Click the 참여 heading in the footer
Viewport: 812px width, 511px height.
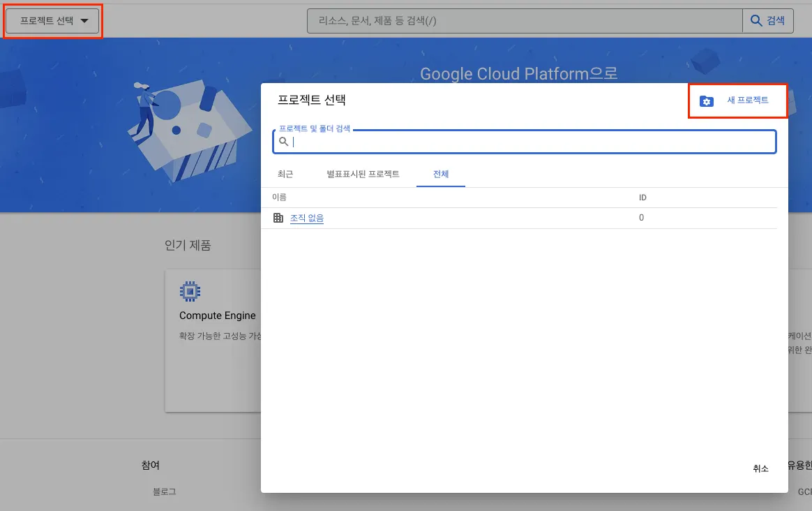(x=151, y=466)
